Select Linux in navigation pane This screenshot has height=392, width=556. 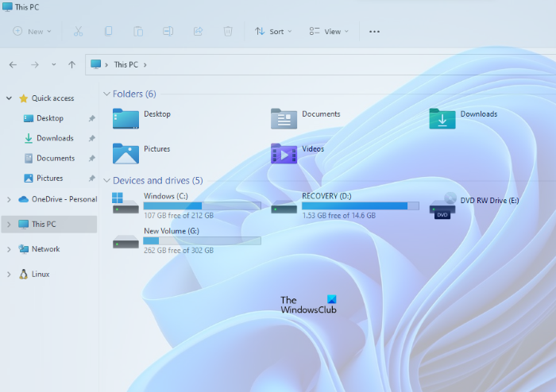pyautogui.click(x=41, y=274)
